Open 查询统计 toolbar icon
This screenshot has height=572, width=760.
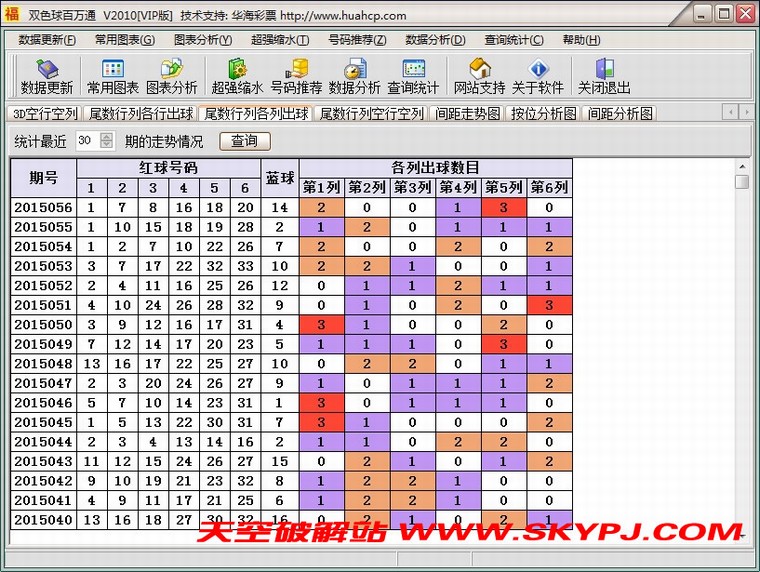coord(414,76)
